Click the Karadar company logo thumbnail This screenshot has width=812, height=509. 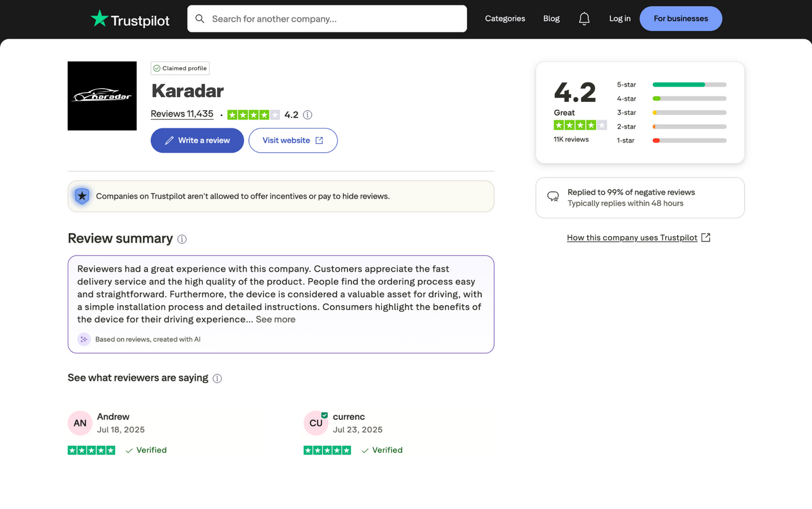tap(102, 96)
